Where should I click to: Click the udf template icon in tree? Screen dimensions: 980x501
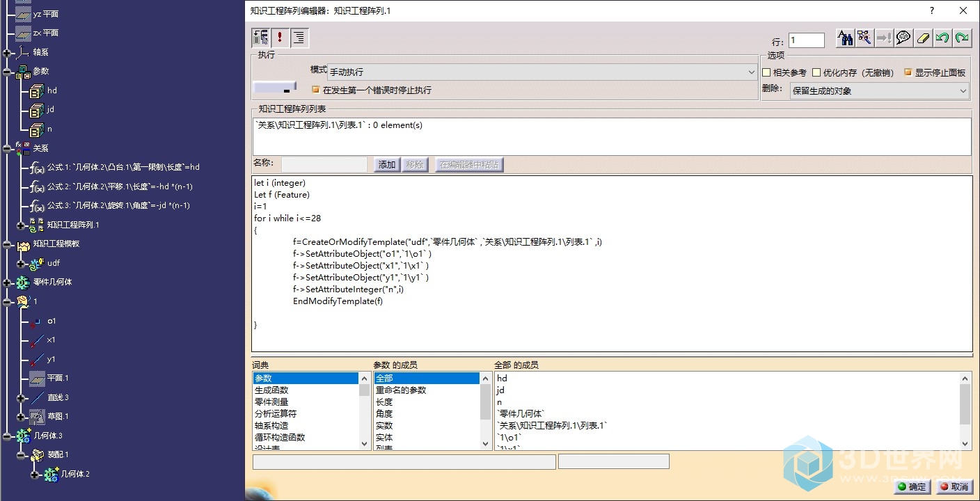pos(37,264)
